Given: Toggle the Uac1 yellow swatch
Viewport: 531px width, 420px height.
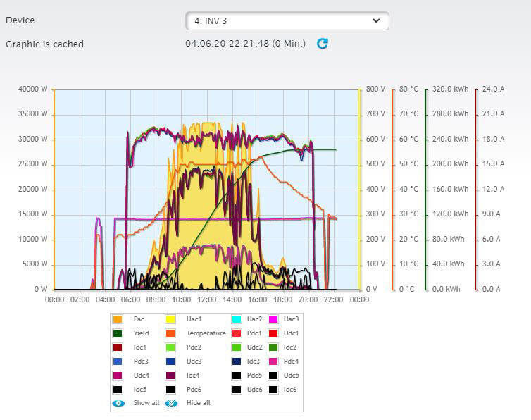Looking at the screenshot, I should click(x=170, y=319).
